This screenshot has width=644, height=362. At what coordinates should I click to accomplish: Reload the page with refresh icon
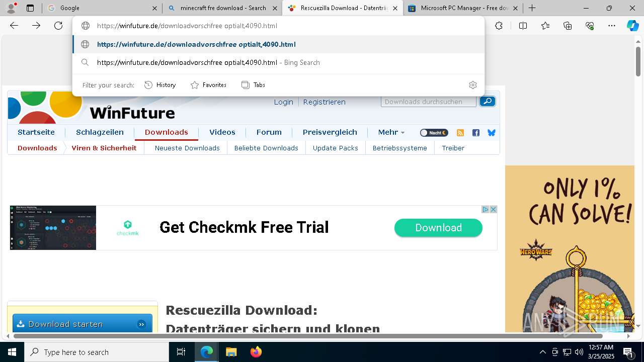point(58,26)
